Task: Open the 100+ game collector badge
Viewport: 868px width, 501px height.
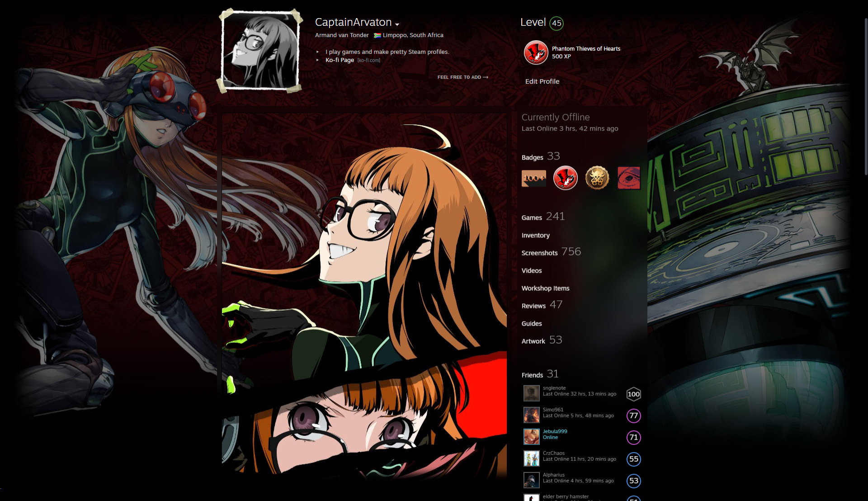Action: pos(534,178)
